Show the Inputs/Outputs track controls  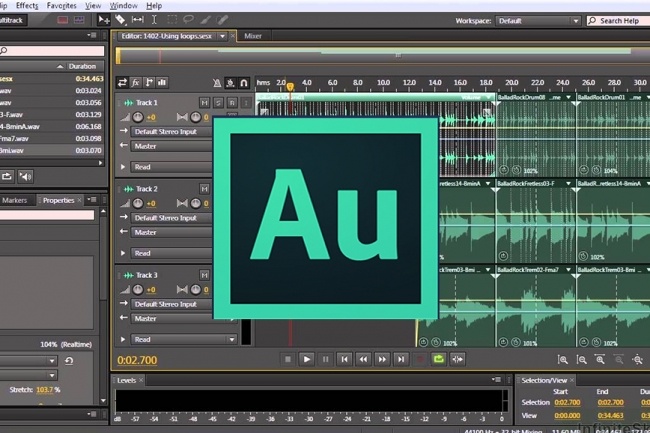pos(122,82)
